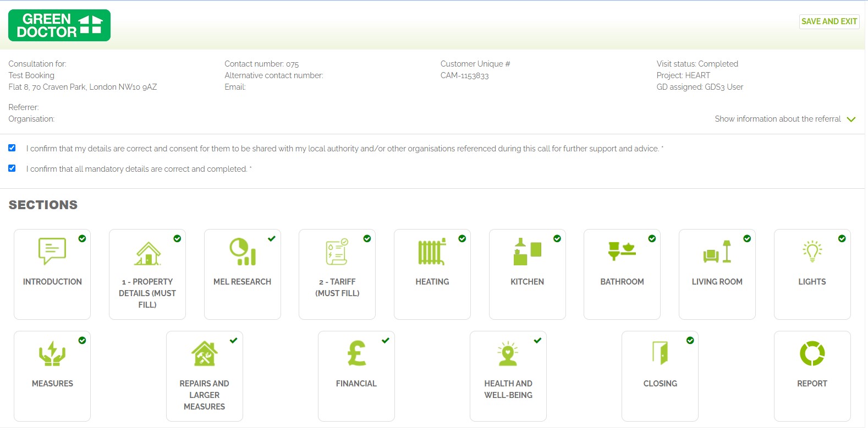
Task: Click the Heating radiator icon
Action: pos(432,252)
